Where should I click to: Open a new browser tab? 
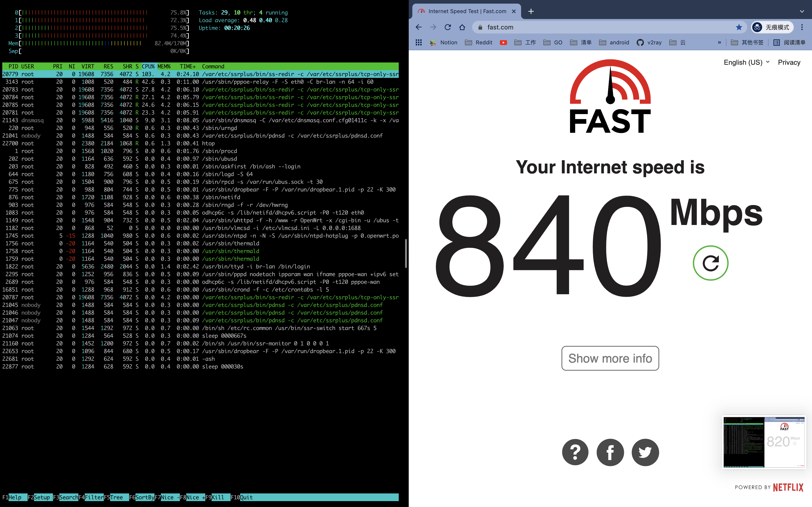(x=531, y=11)
